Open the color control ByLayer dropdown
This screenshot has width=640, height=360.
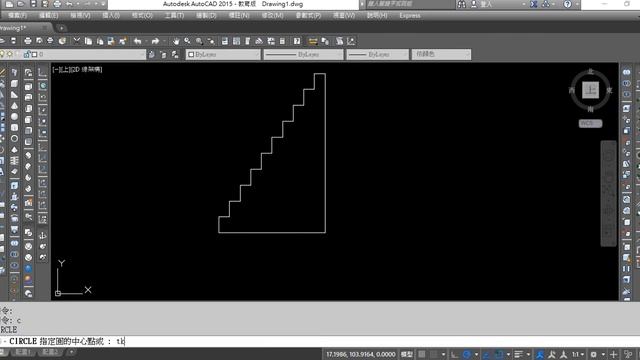click(223, 54)
